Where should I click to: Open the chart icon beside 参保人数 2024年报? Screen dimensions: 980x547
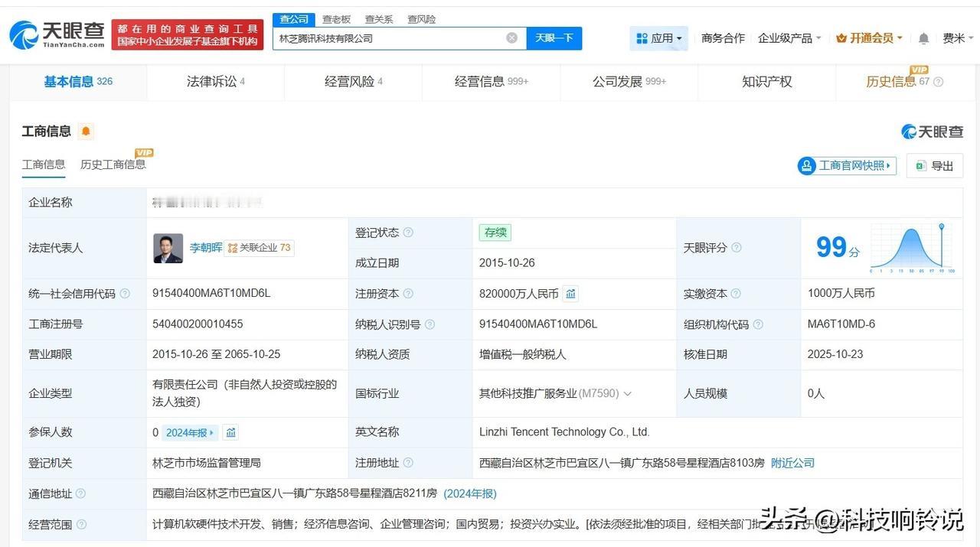(x=230, y=432)
